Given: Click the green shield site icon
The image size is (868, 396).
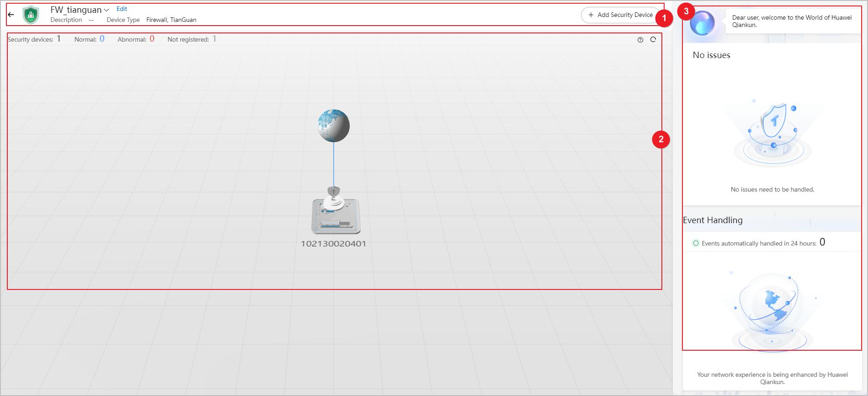Looking at the screenshot, I should [x=31, y=15].
